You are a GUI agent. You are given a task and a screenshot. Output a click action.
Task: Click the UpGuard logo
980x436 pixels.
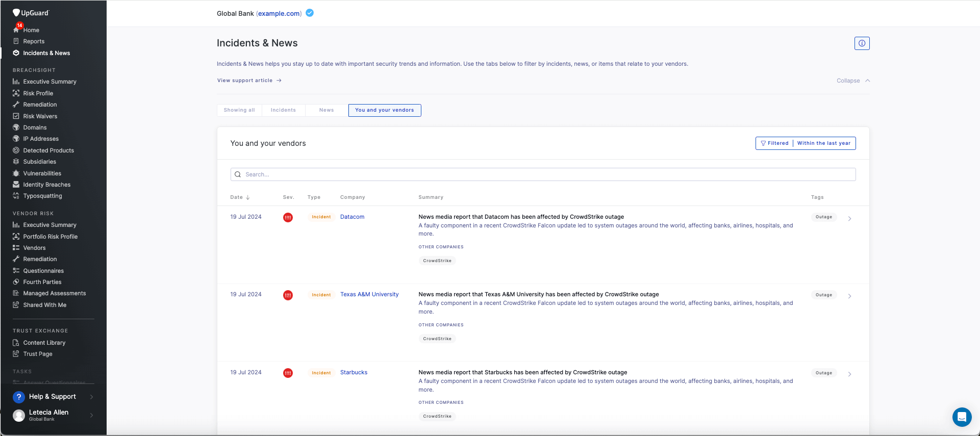click(31, 13)
